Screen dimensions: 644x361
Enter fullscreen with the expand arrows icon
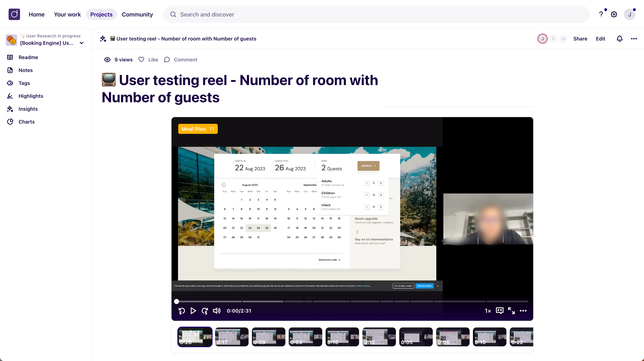[x=511, y=311]
